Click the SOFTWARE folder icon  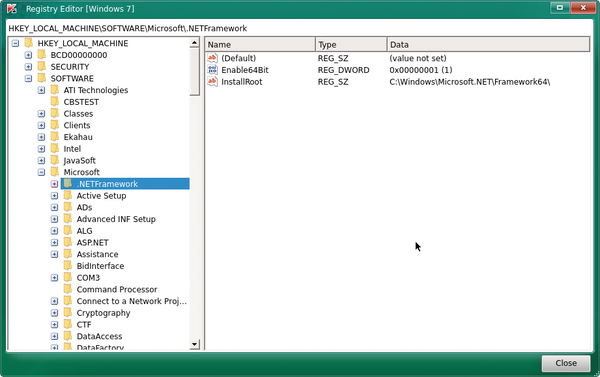click(42, 78)
